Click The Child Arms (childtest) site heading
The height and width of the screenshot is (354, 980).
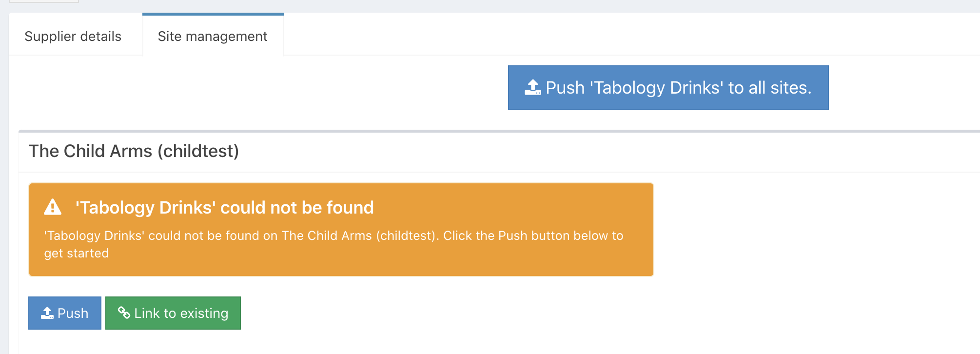[x=134, y=151]
